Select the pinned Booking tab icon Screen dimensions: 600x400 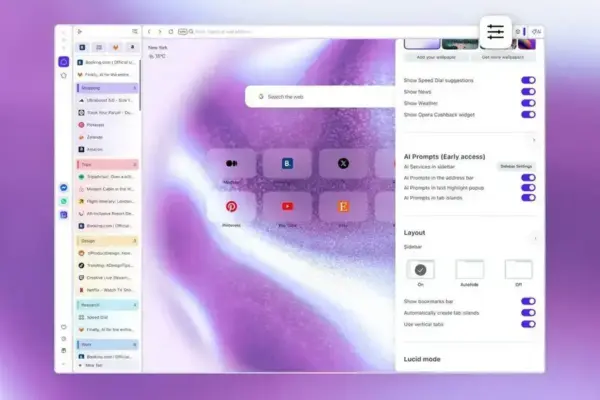[82, 47]
